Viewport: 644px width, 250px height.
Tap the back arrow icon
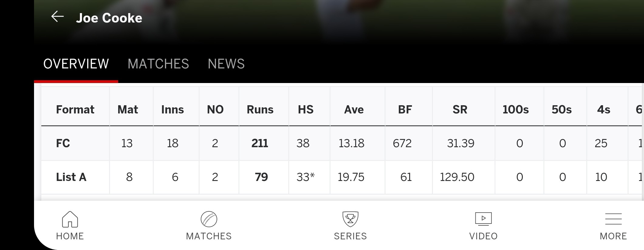[x=57, y=17]
